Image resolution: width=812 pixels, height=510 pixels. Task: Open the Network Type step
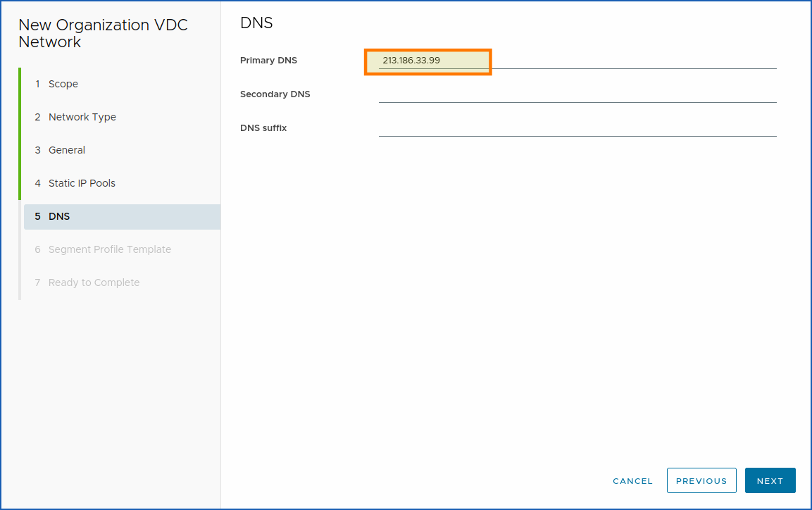tap(82, 116)
